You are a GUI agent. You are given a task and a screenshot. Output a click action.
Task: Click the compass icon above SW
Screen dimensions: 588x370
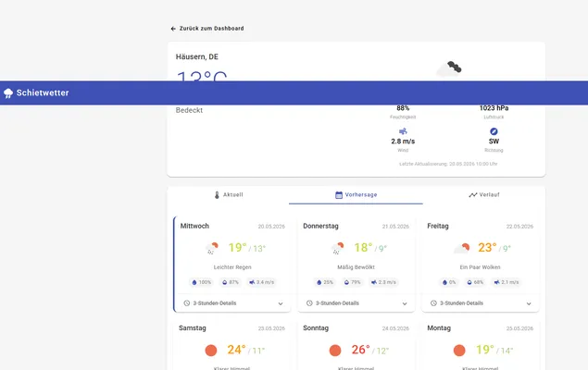pyautogui.click(x=494, y=131)
